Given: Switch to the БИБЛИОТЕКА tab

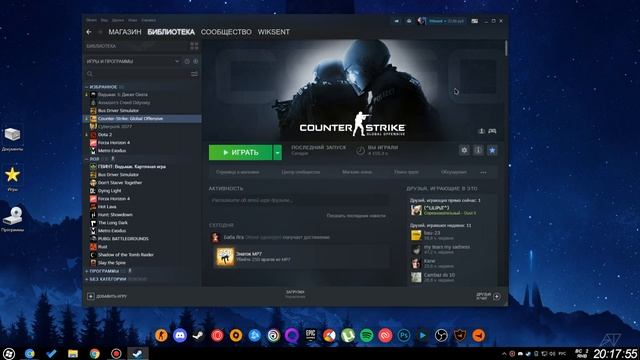Looking at the screenshot, I should click(171, 32).
